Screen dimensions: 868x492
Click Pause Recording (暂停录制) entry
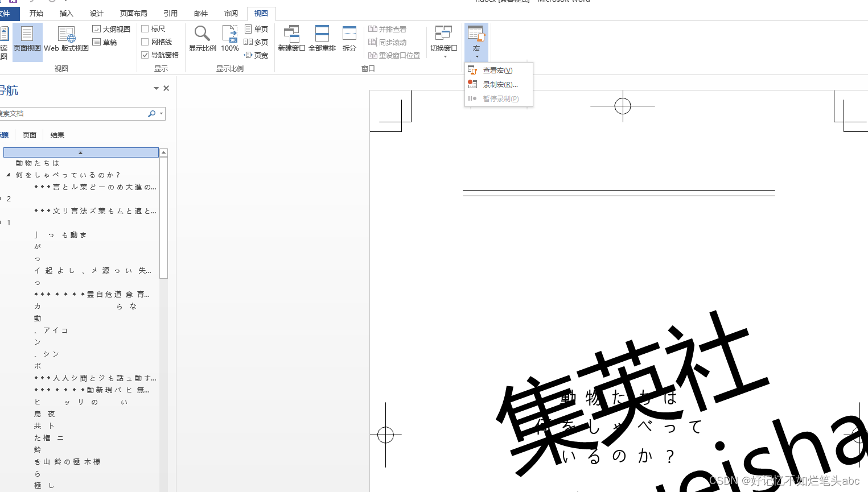pos(499,98)
